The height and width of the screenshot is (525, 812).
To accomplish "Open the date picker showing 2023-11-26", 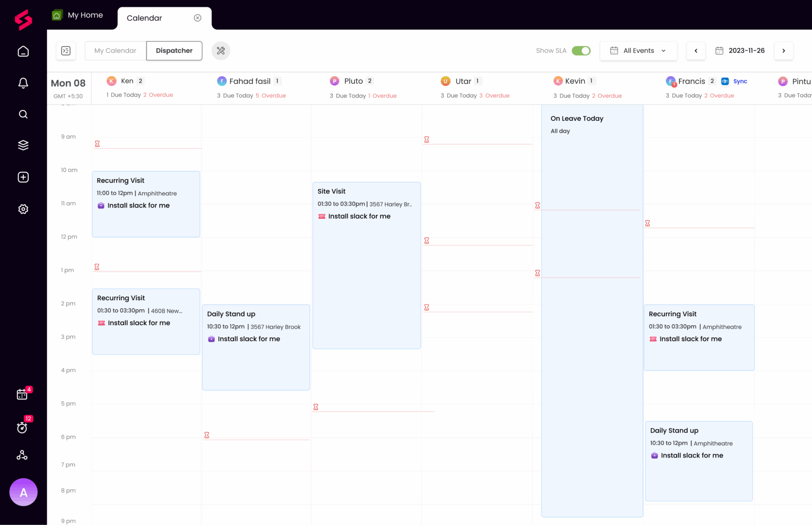I will [x=740, y=51].
